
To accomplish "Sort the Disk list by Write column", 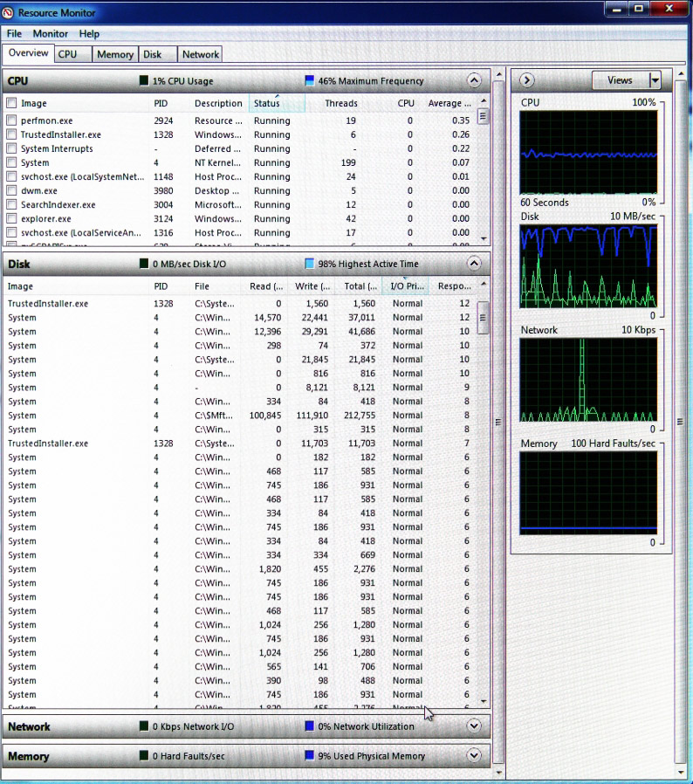I will [x=312, y=285].
